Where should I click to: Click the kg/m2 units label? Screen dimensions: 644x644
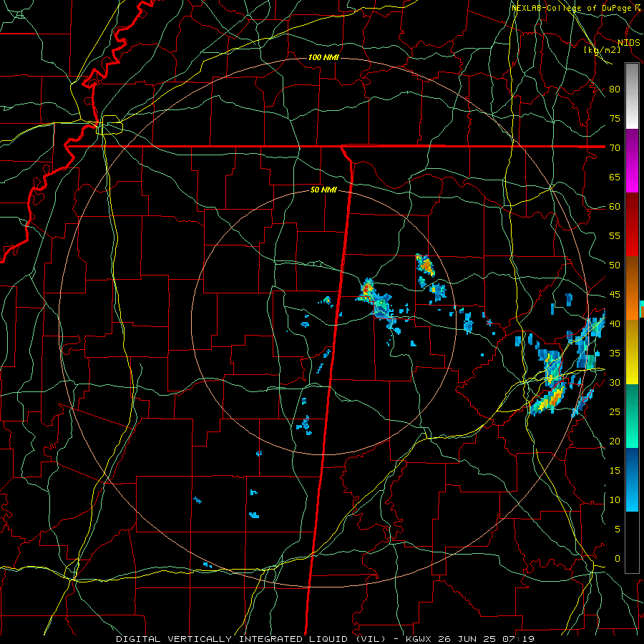(602, 50)
